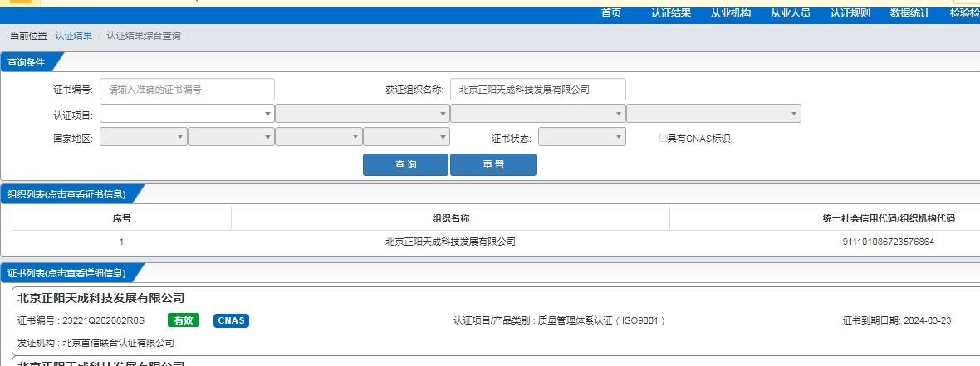Click the certificate card company title
Screen dimensions: 980x366
[x=101, y=298]
